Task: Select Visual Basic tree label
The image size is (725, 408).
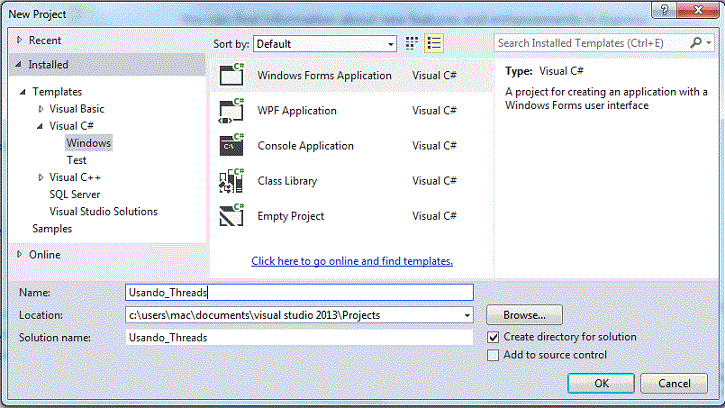Action: pos(77,109)
